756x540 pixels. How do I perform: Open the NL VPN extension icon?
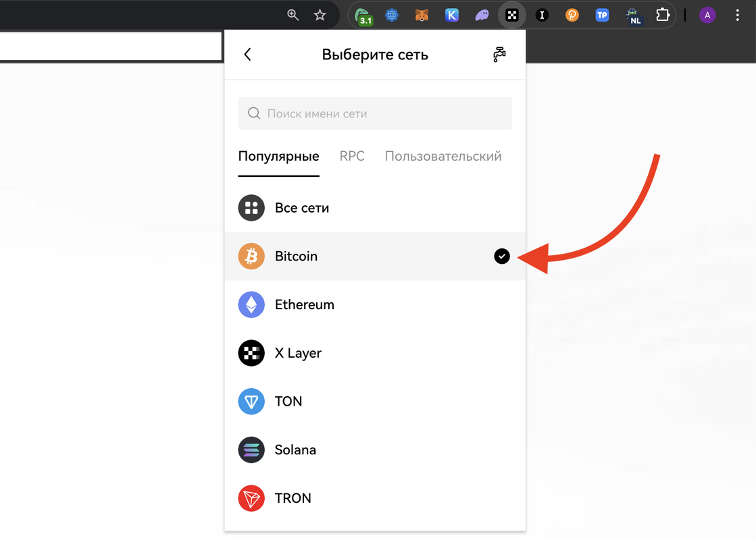(x=633, y=16)
